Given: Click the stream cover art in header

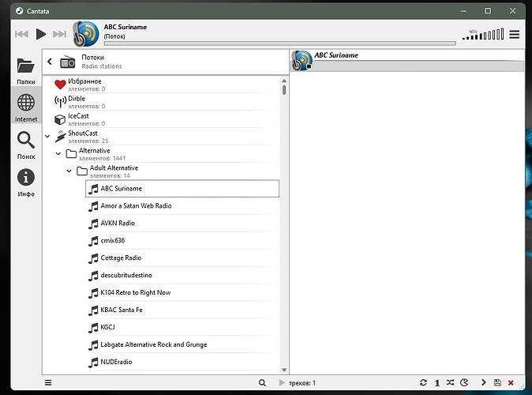Looking at the screenshot, I should tap(86, 34).
